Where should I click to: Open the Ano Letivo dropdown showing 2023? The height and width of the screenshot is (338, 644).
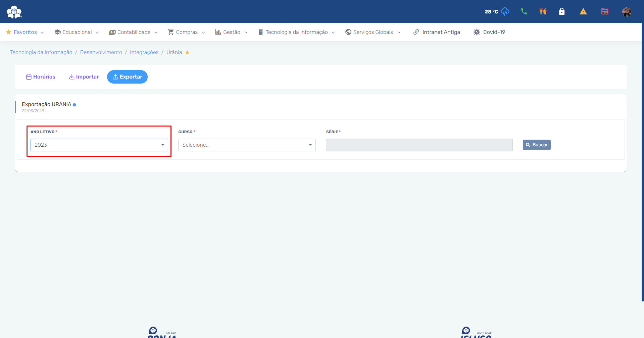tap(99, 145)
